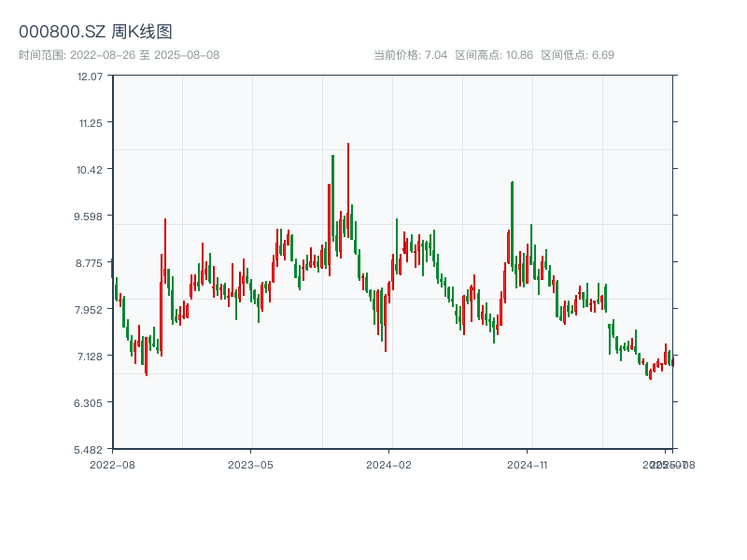Click the 区间高点 10.86 label
Viewport: 747px width, 560px height.
[x=494, y=55]
